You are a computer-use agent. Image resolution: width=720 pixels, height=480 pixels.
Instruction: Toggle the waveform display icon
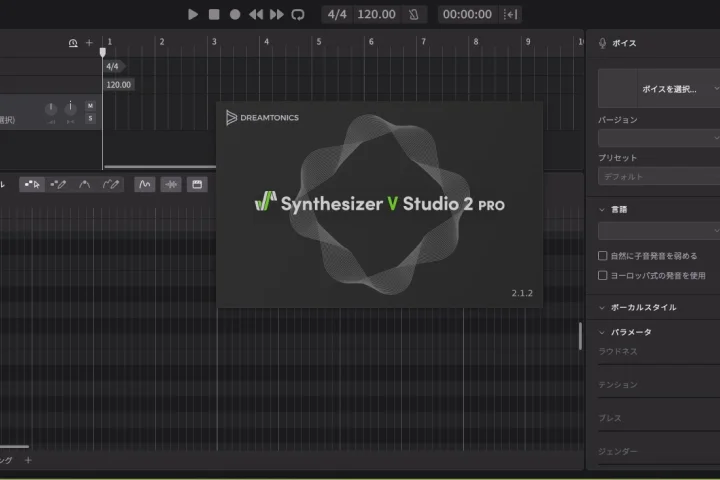click(171, 184)
